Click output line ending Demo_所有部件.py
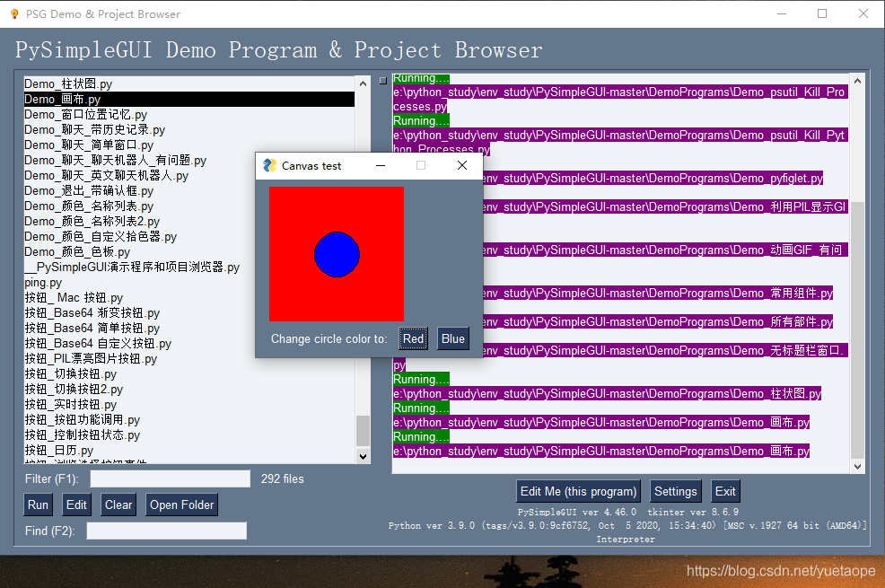Image resolution: width=885 pixels, height=588 pixels. pos(658,321)
